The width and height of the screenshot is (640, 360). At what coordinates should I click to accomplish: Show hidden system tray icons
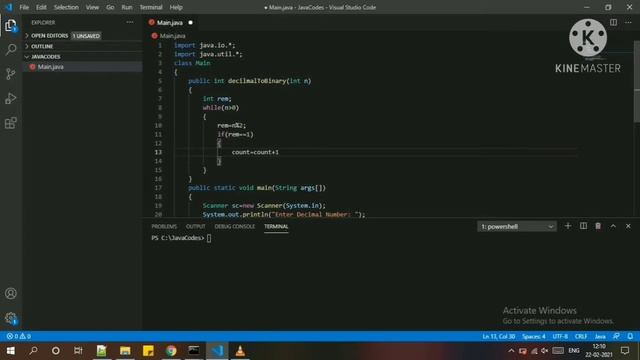click(511, 351)
